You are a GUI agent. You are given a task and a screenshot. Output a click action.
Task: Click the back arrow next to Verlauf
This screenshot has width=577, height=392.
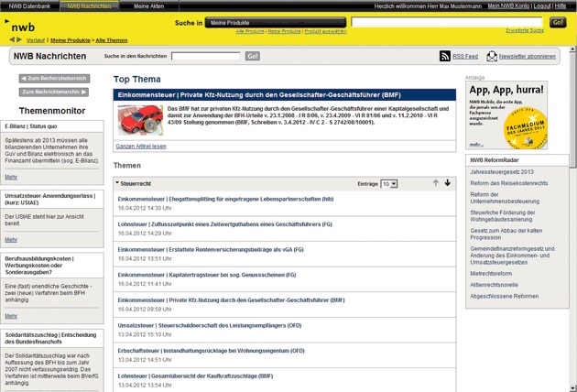(13, 40)
